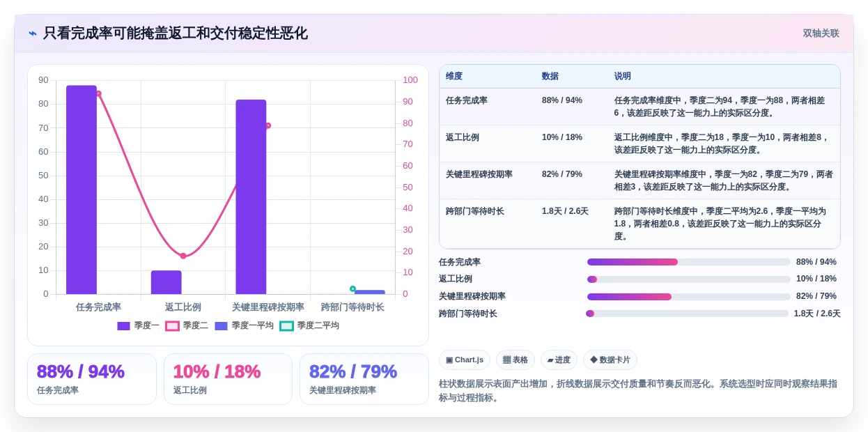Click the teal point above 跨部门等待时长
The image size is (868, 432).
tap(352, 288)
